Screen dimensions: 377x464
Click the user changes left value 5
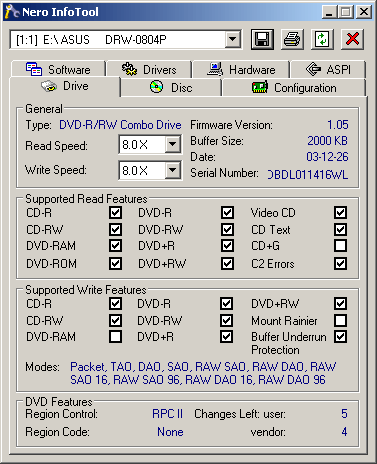click(344, 414)
